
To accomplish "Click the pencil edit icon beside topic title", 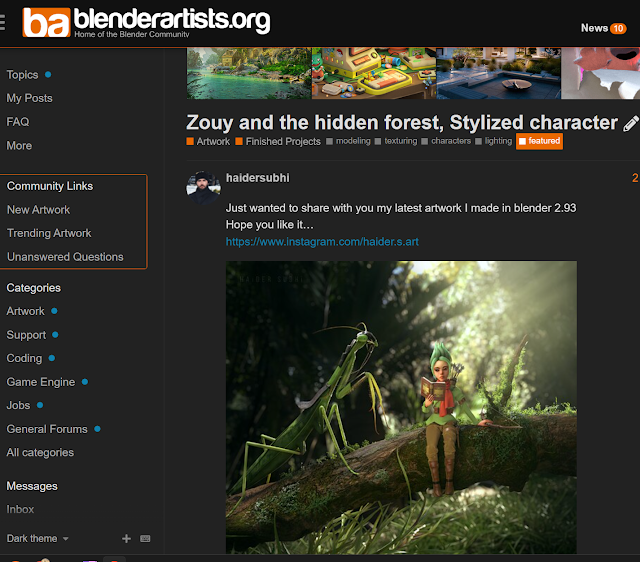I will (x=631, y=124).
